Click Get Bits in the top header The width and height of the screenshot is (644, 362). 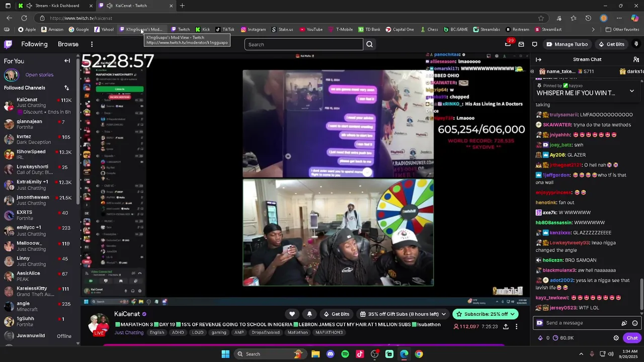point(611,44)
